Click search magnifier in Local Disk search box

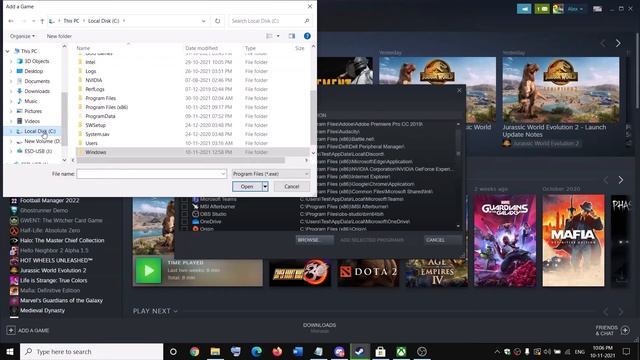click(x=307, y=21)
